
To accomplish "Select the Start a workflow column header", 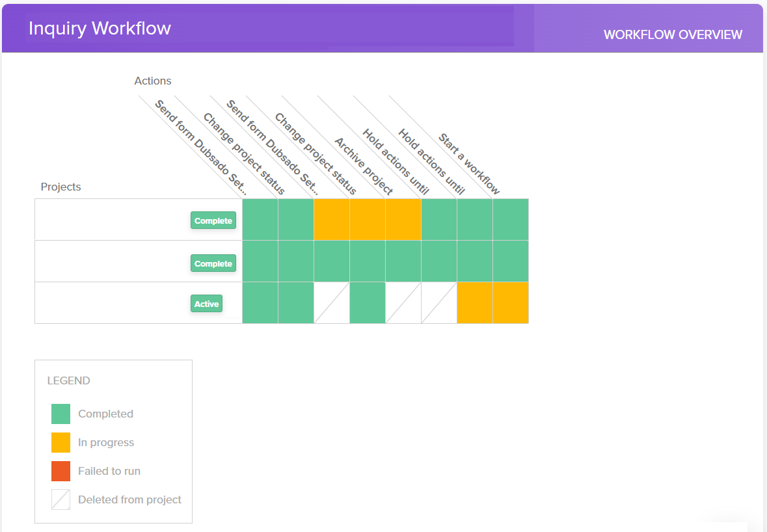I will coord(468,164).
